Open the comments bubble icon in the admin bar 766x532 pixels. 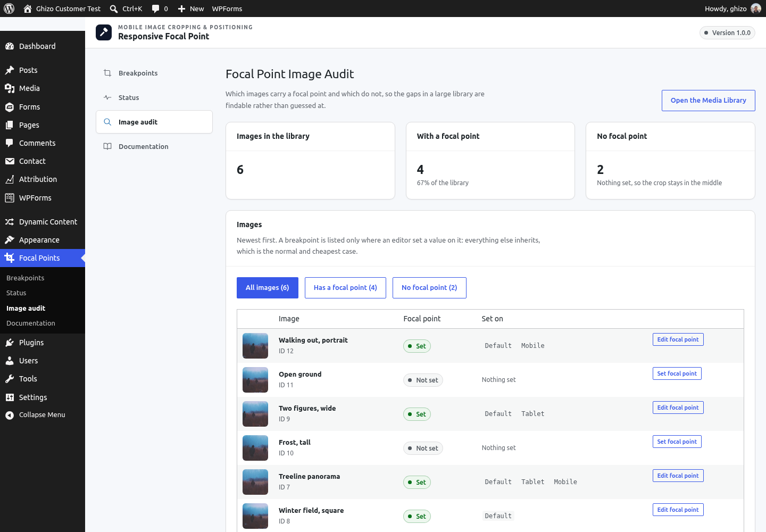point(155,9)
